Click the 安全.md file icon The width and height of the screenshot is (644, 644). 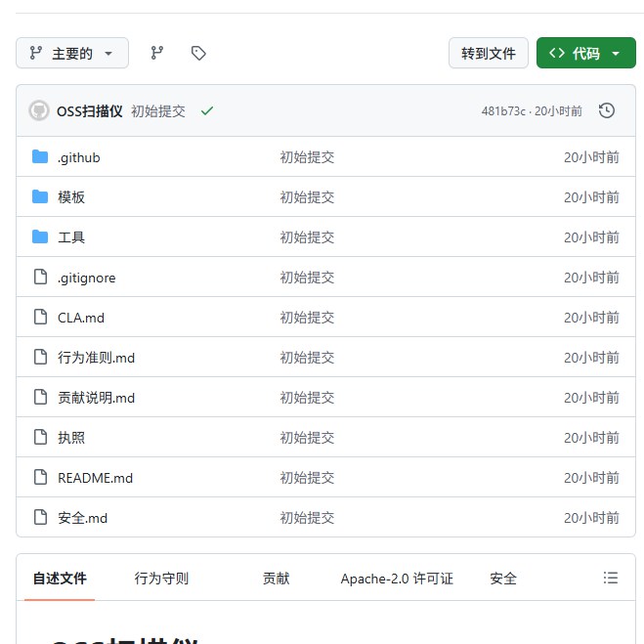tap(40, 517)
